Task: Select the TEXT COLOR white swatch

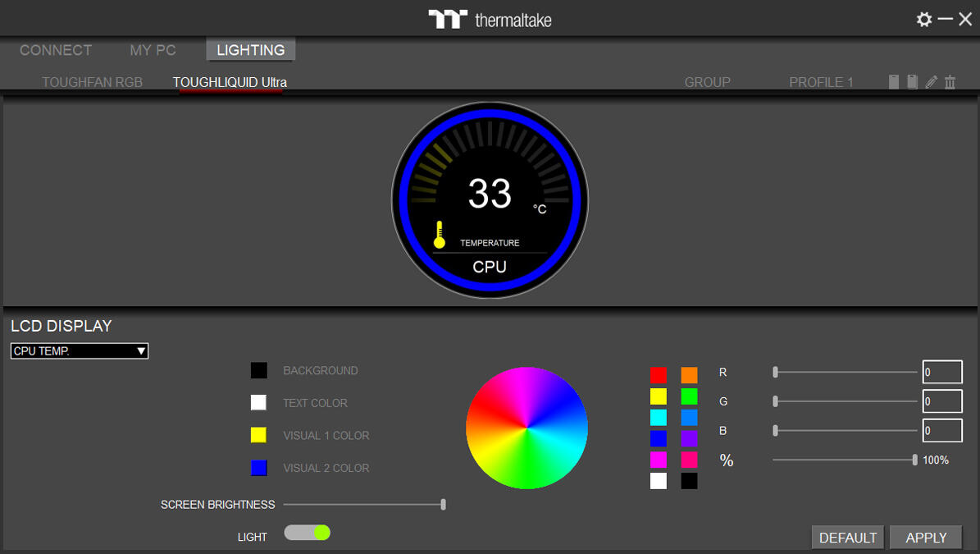Action: (259, 403)
